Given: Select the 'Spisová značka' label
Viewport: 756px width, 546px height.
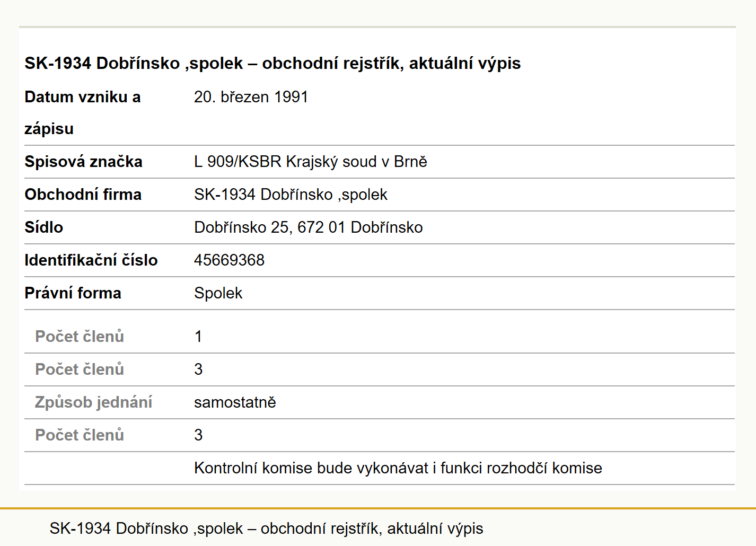Looking at the screenshot, I should coord(83,162).
